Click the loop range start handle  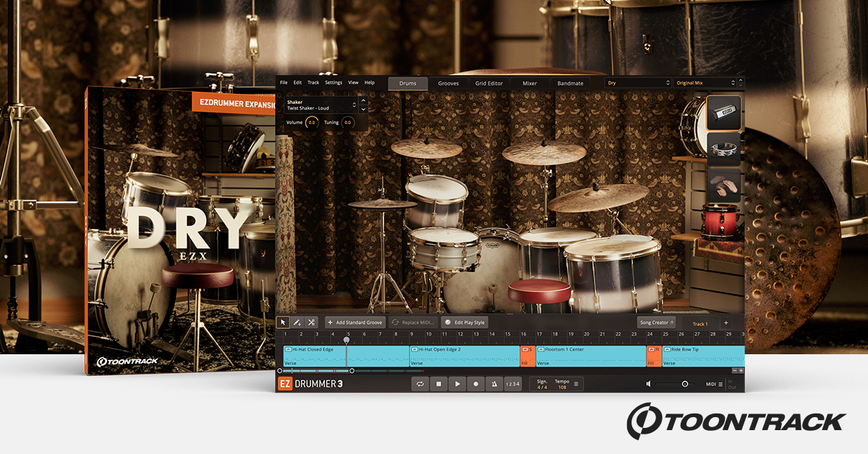tap(280, 371)
